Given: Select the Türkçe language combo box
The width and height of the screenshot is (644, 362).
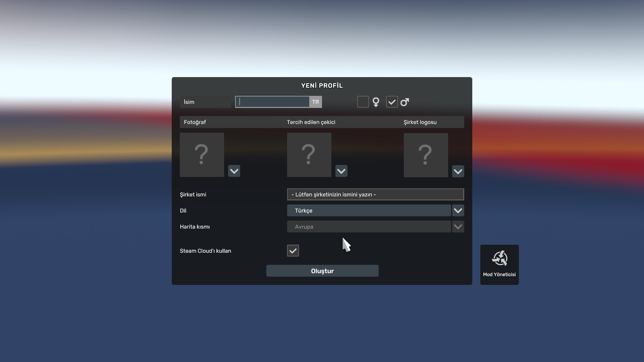Looking at the screenshot, I should pyautogui.click(x=369, y=210).
